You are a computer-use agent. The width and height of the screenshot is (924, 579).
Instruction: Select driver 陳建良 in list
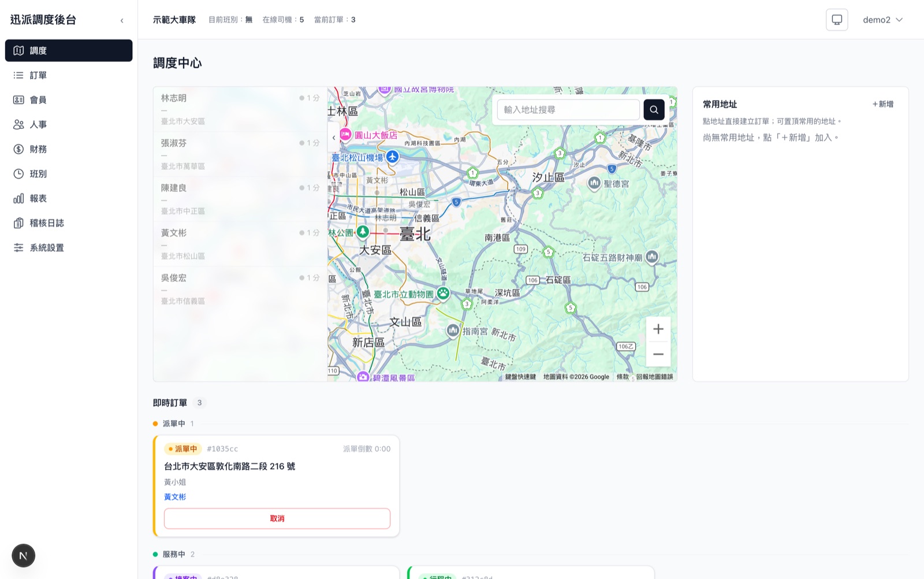pyautogui.click(x=240, y=199)
